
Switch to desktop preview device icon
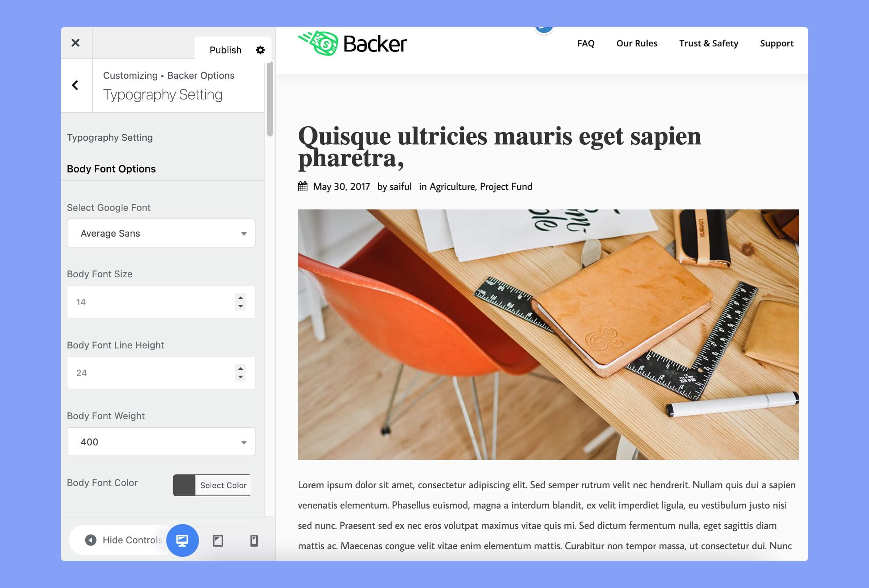(x=182, y=540)
